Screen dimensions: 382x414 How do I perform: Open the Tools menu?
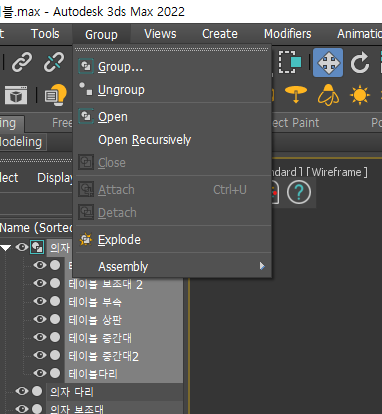[45, 34]
